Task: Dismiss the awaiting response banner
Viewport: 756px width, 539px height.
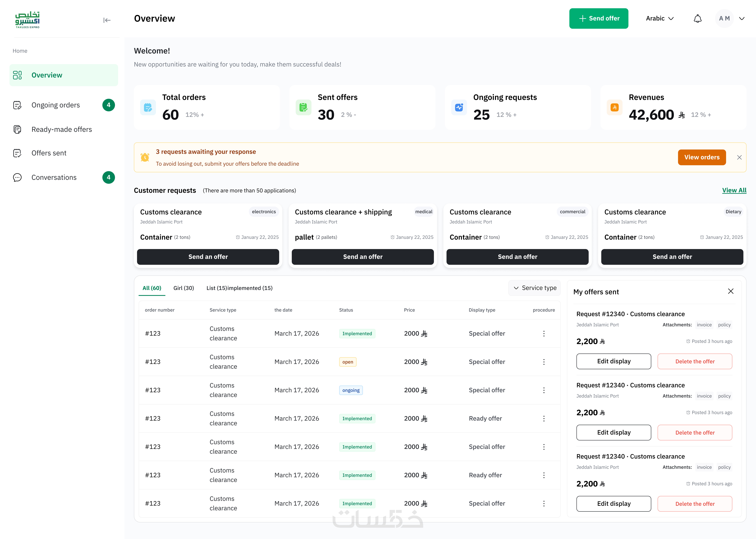Action: 739,157
